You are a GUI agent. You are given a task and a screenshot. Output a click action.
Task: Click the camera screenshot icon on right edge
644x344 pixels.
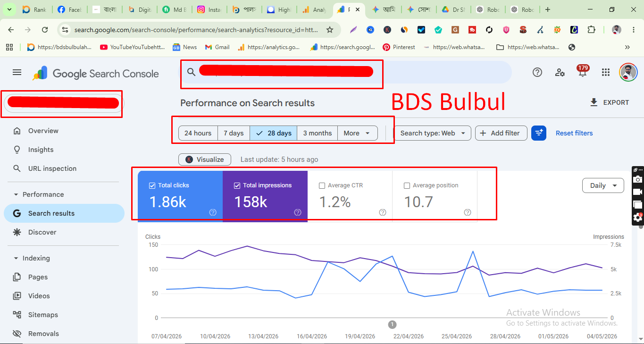[x=638, y=179]
